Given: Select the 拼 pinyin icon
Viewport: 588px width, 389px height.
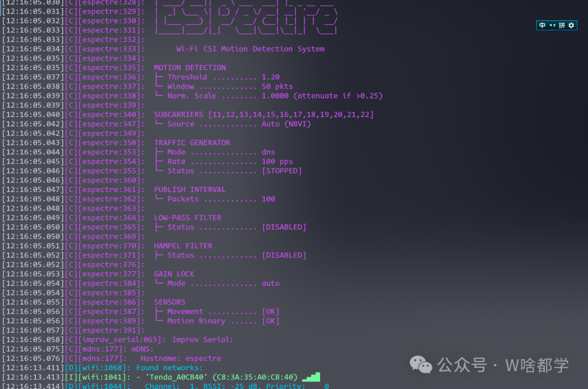Looking at the screenshot, I should click(x=562, y=25).
